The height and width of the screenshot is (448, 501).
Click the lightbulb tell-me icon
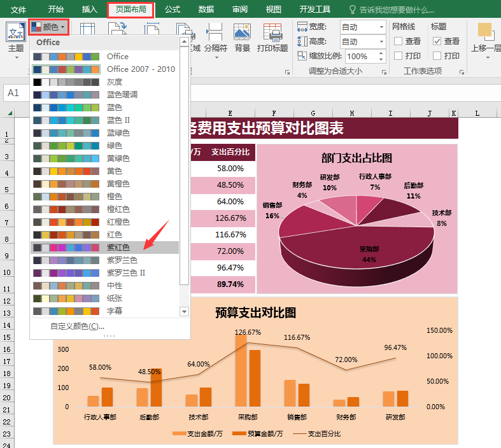click(x=352, y=10)
